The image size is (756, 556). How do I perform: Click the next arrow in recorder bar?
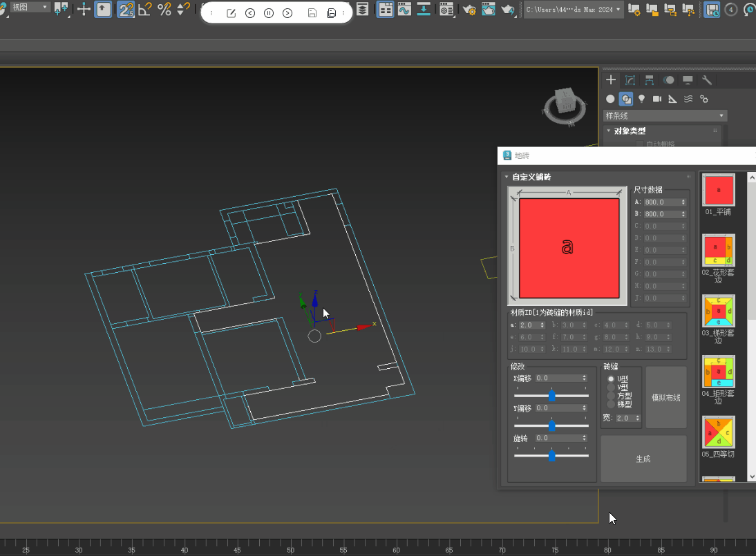(x=287, y=13)
